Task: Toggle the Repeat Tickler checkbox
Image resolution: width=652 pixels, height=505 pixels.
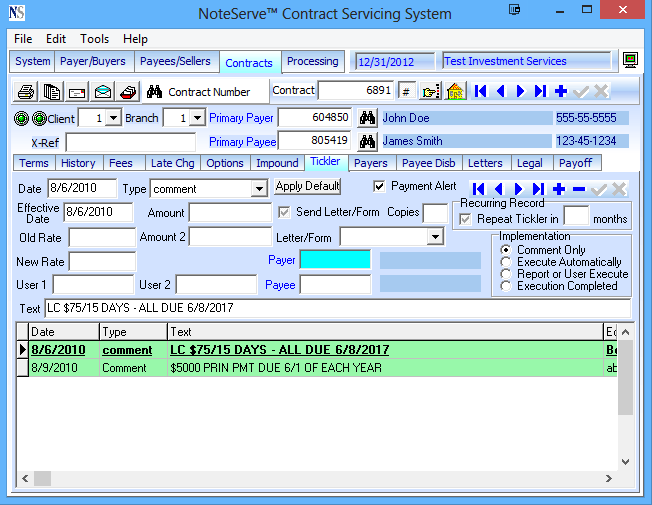Action: 465,219
